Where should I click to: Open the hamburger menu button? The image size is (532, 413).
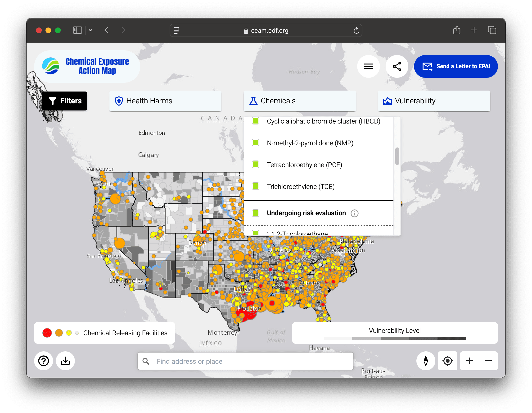(368, 66)
